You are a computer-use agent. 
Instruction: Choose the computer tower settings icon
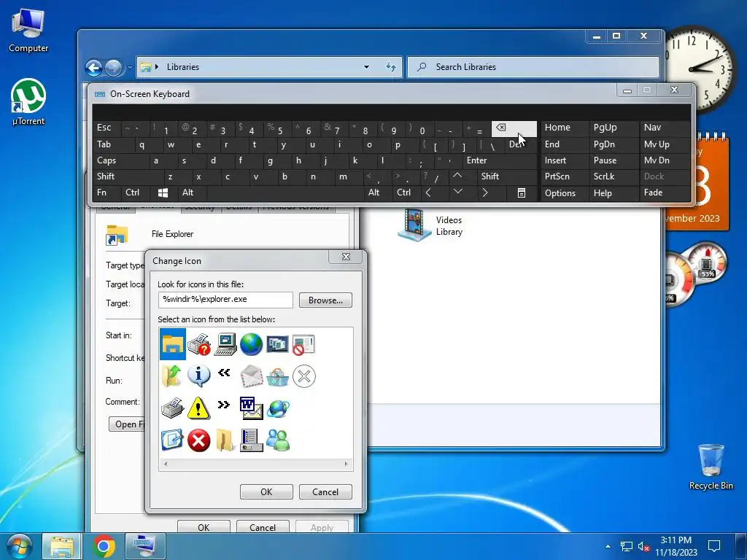pos(251,440)
